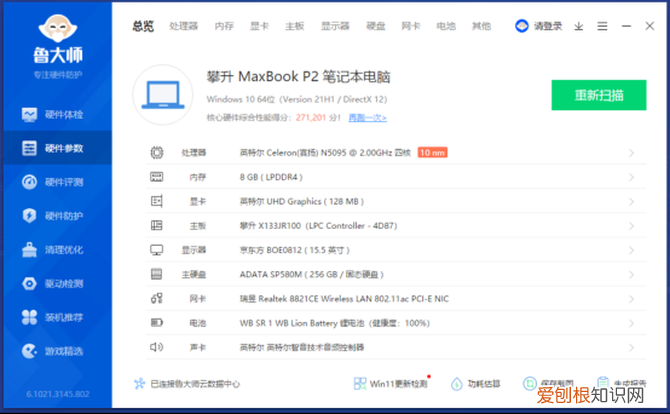The width and height of the screenshot is (670, 414).
Task: Open 硬件评测 in the sidebar
Action: 58,182
